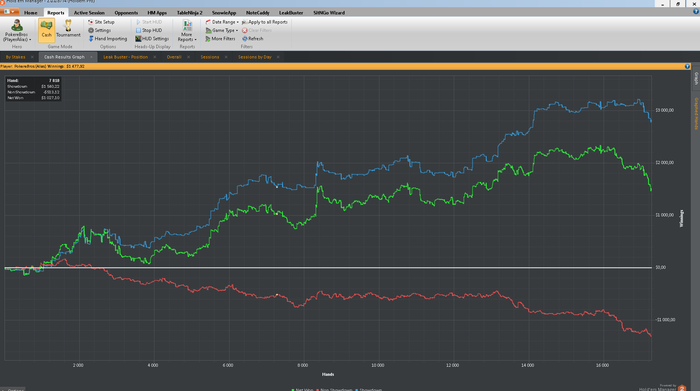Click the $1 000,00 y-axis label
700x391 pixels.
(665, 215)
